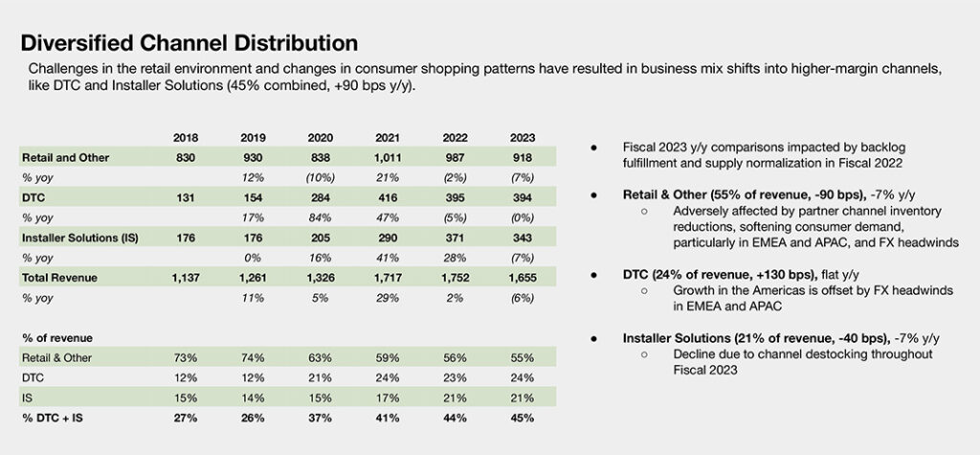Click the Fiscal 2023 y/y comparisons bullet

click(x=764, y=154)
